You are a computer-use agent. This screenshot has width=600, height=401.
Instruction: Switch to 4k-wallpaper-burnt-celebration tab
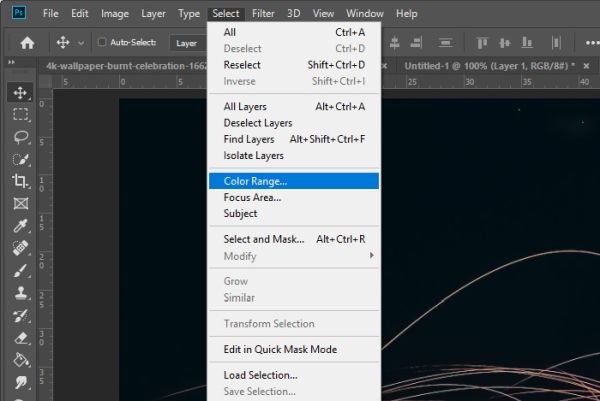coord(126,66)
